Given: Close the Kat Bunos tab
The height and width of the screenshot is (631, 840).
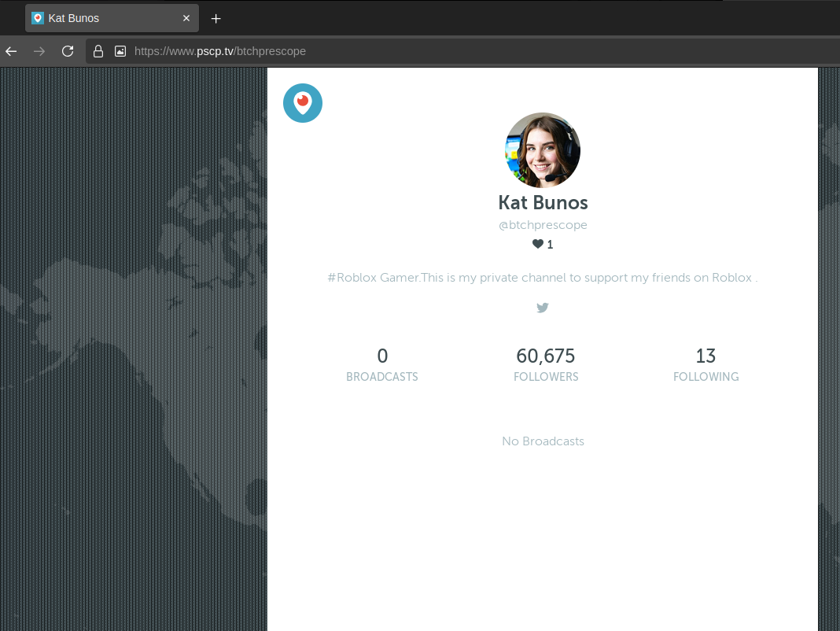Looking at the screenshot, I should (x=186, y=18).
